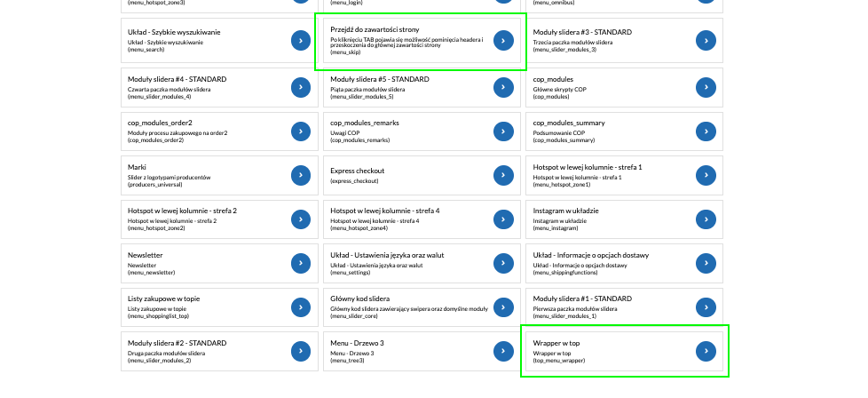Click the text "(menu_newsletter)"

(151, 273)
